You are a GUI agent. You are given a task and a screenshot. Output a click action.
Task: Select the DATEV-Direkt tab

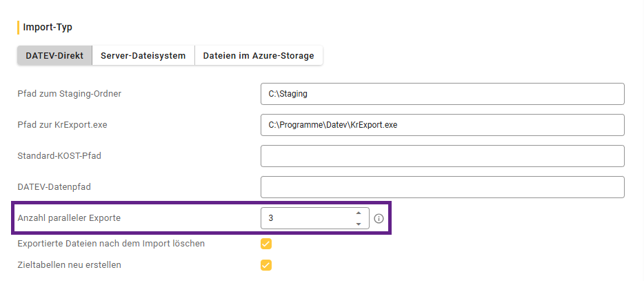tap(54, 55)
